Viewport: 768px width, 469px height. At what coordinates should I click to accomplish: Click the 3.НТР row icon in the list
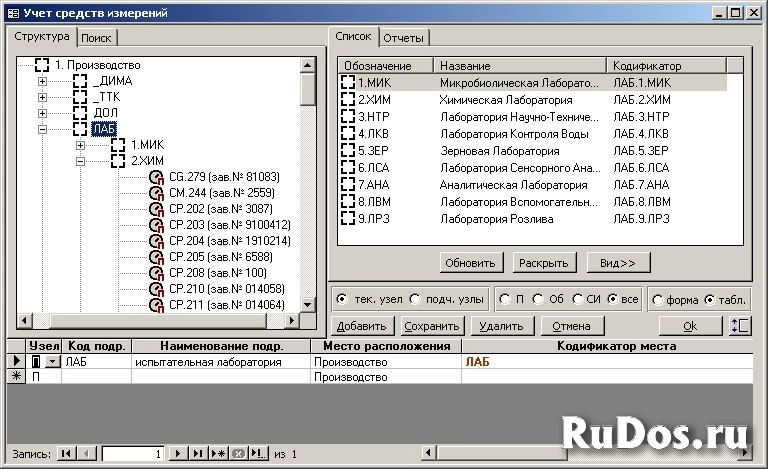point(349,116)
